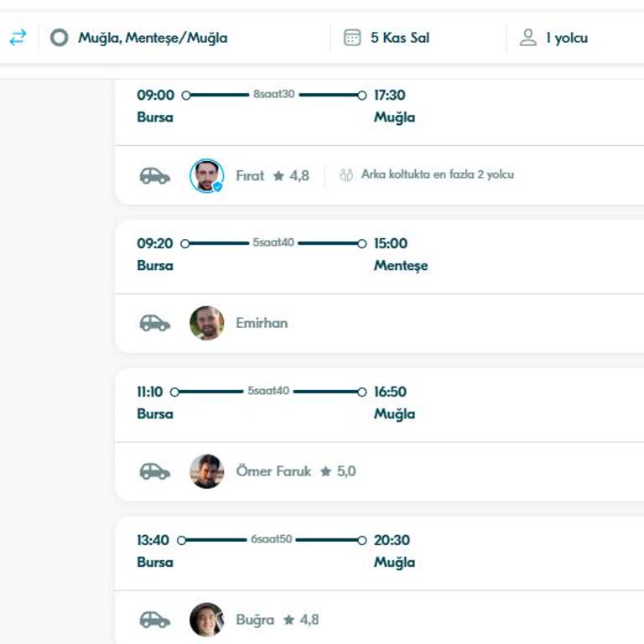Click the car icon in Buğra's ride
Image resolution: width=644 pixels, height=644 pixels.
(154, 620)
